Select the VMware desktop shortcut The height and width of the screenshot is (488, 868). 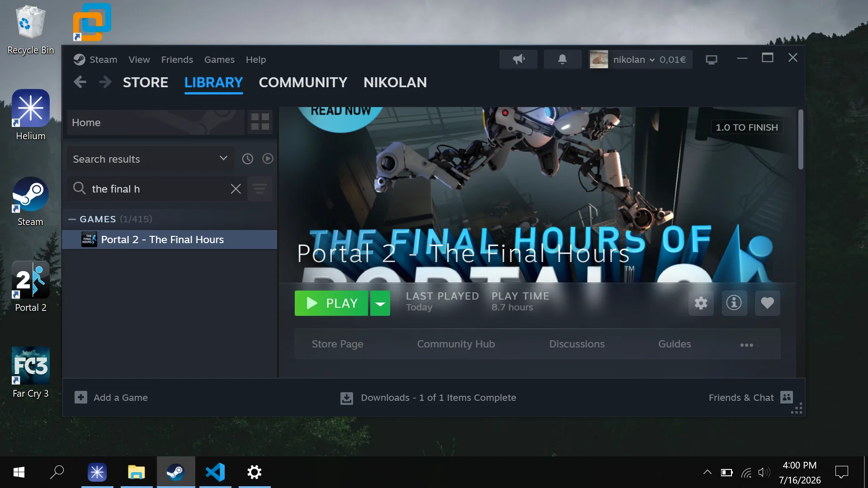92,22
